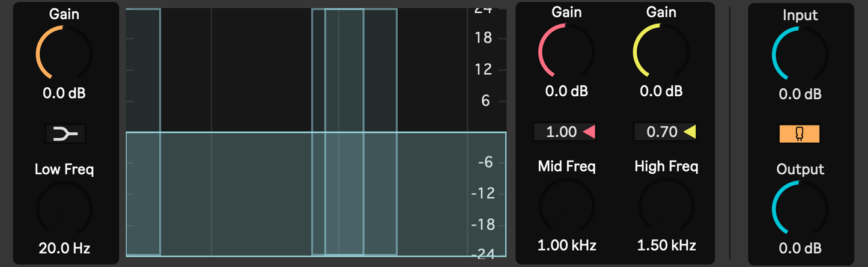Toggle the orange tube drive button
The width and height of the screenshot is (868, 267).
tap(800, 134)
